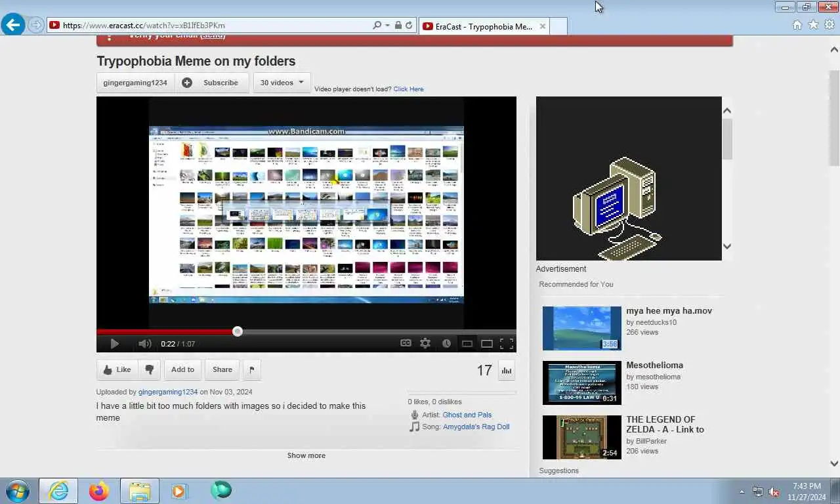Open the network tray icon
The image size is (840, 504).
click(758, 492)
